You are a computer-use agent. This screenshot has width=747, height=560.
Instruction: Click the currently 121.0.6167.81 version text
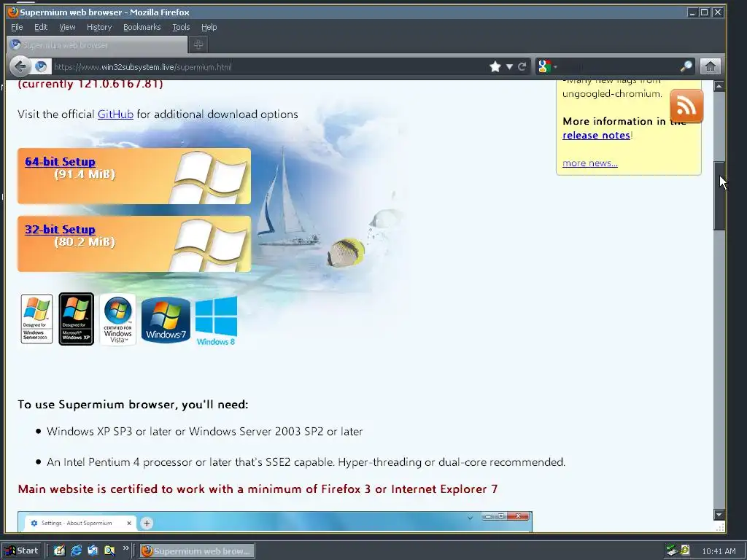[90, 84]
